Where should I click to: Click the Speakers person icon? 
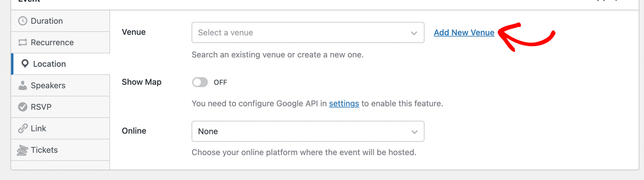[23, 85]
